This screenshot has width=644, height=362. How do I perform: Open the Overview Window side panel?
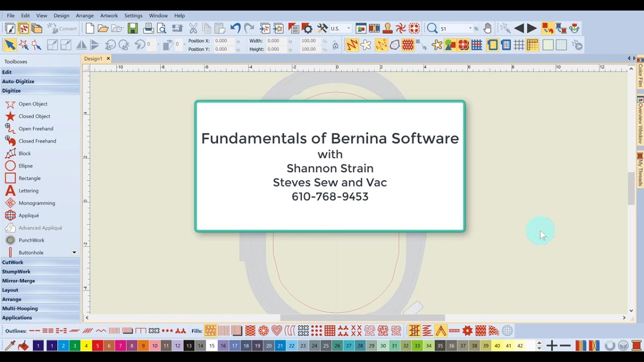point(640,120)
